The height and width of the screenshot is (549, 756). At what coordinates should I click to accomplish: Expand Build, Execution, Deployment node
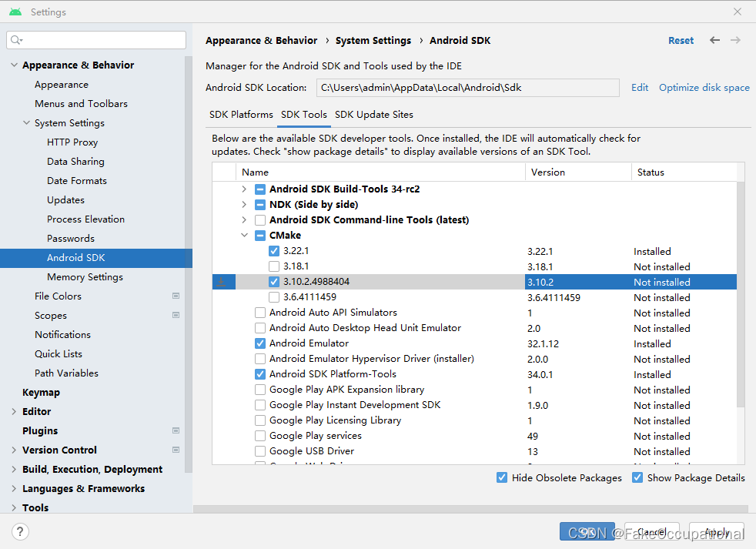click(x=14, y=470)
